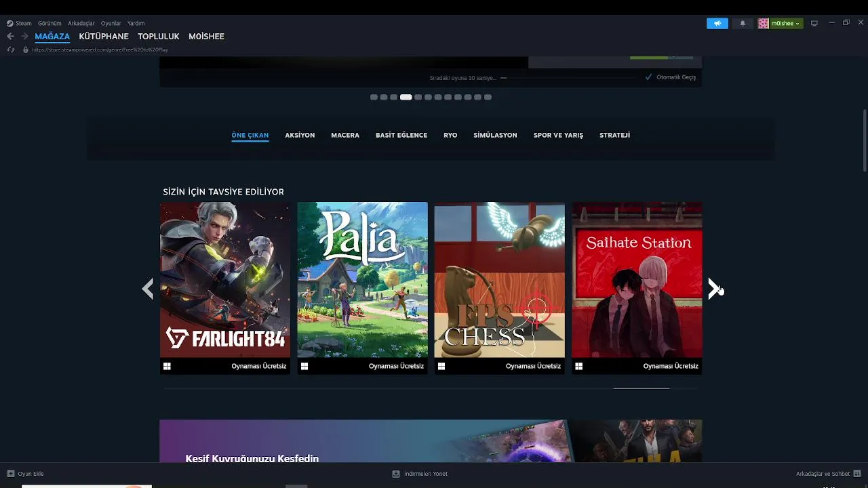Open the Arkadaşlar menu

coord(81,23)
